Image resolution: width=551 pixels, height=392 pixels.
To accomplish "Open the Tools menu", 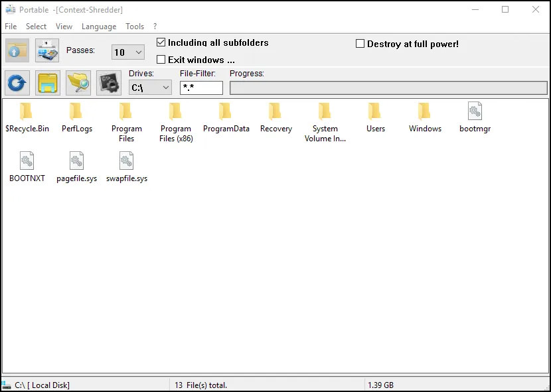I will pos(135,27).
